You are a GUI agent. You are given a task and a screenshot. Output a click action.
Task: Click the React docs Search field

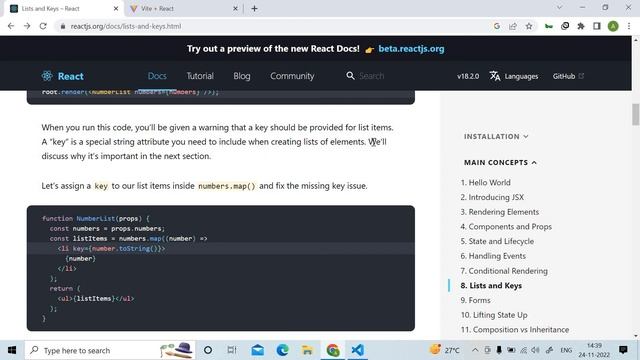[371, 76]
